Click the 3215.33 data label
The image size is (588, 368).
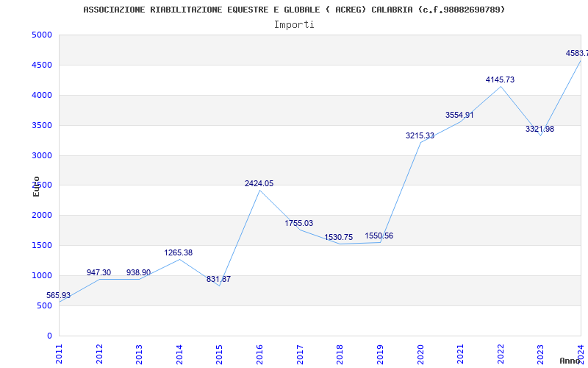pyautogui.click(x=420, y=135)
